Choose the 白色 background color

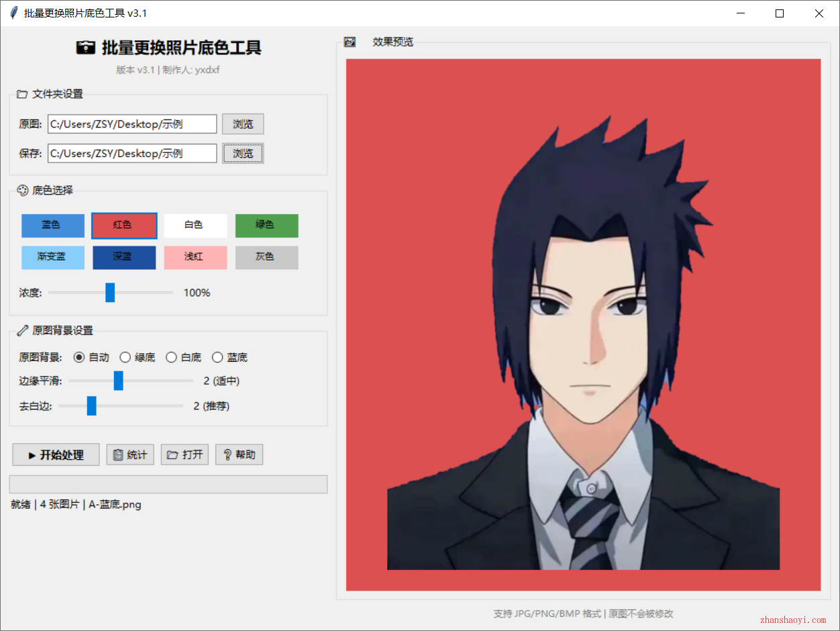tap(195, 226)
